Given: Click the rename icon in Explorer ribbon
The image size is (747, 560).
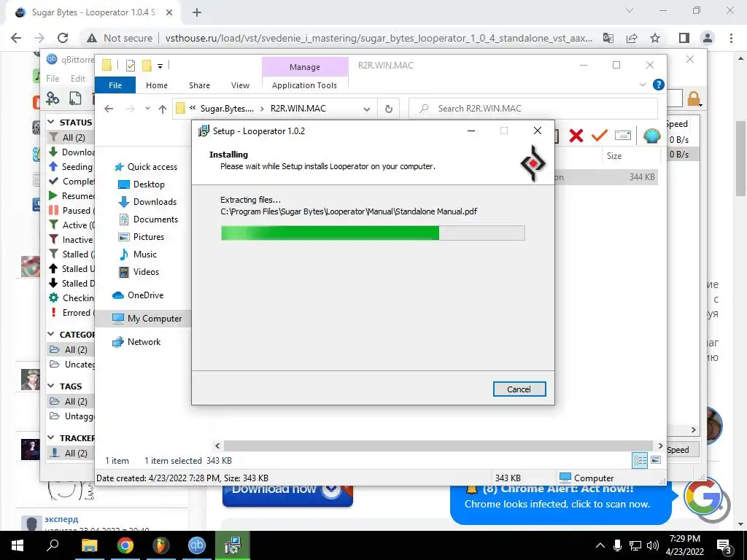Looking at the screenshot, I should click(x=623, y=136).
